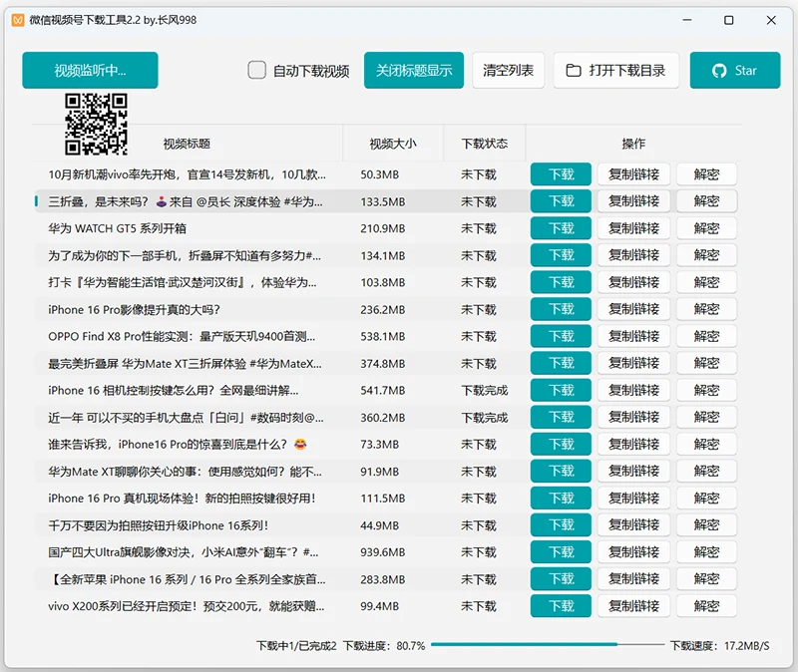Screen dimensions: 798x672
Task: Decrypt the 三折叠 video
Action: pos(706,200)
